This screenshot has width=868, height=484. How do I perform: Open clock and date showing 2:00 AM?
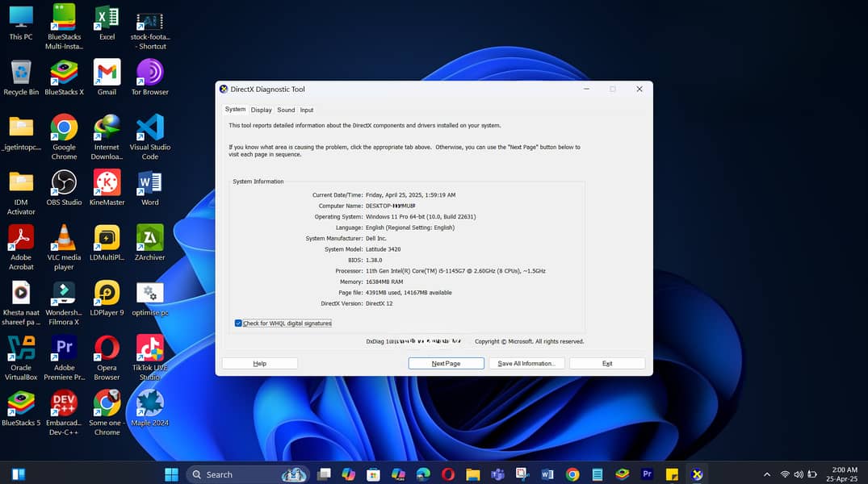click(842, 474)
